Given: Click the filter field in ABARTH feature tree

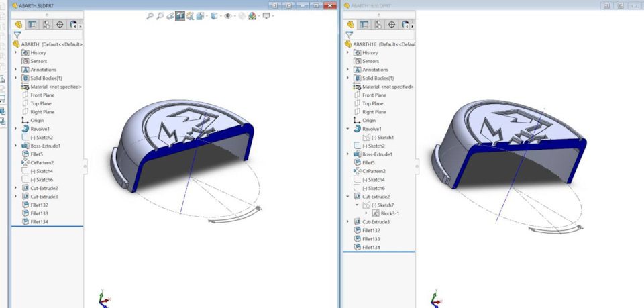Looking at the screenshot, I should pos(52,35).
